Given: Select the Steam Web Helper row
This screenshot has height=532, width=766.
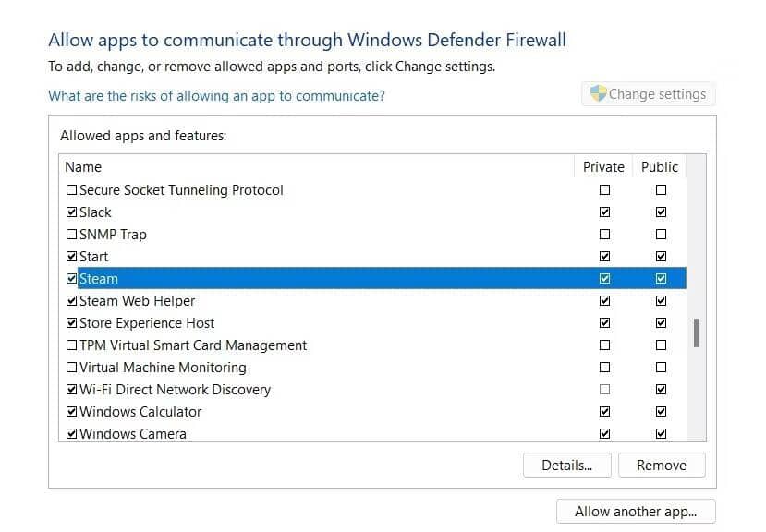Looking at the screenshot, I should click(x=138, y=301).
